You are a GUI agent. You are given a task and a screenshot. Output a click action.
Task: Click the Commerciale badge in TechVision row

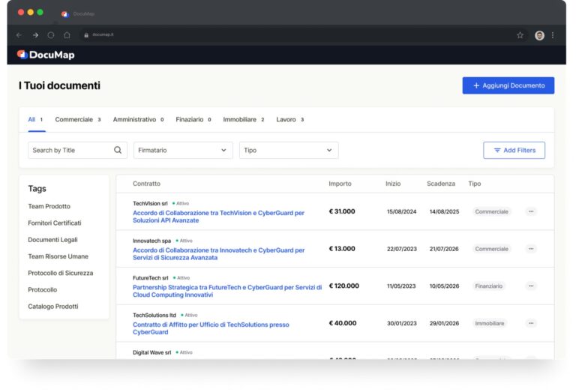tap(491, 211)
